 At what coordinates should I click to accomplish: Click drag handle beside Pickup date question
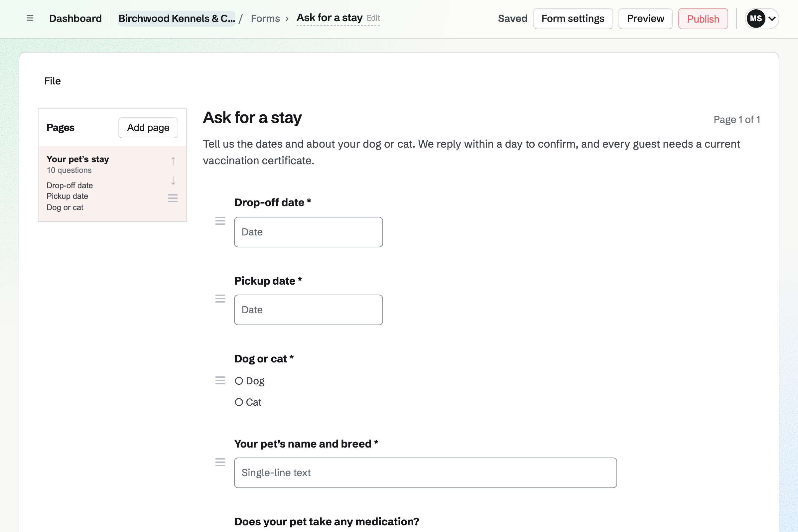[x=220, y=299]
